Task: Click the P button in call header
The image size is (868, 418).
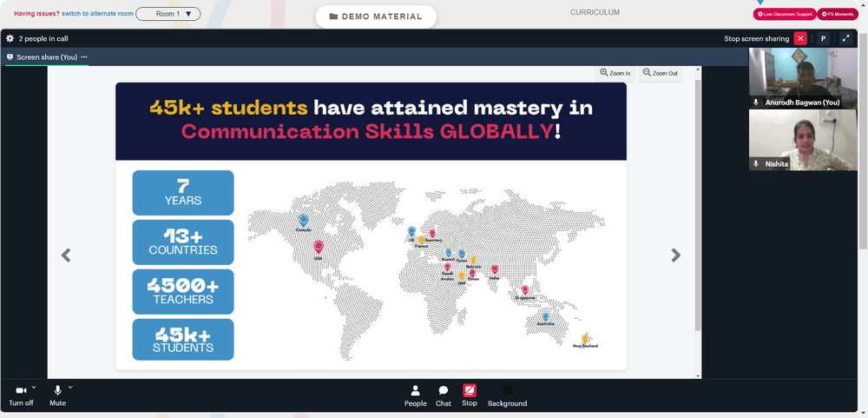Action: tap(823, 38)
